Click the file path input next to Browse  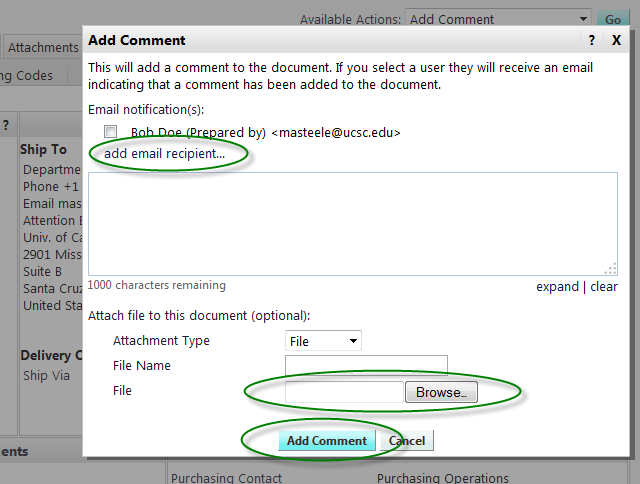pyautogui.click(x=344, y=392)
